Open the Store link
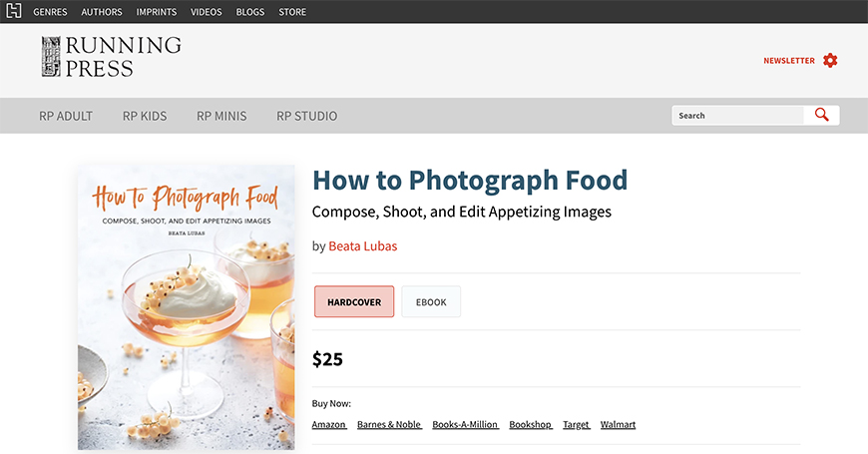The width and height of the screenshot is (868, 454). tap(292, 12)
